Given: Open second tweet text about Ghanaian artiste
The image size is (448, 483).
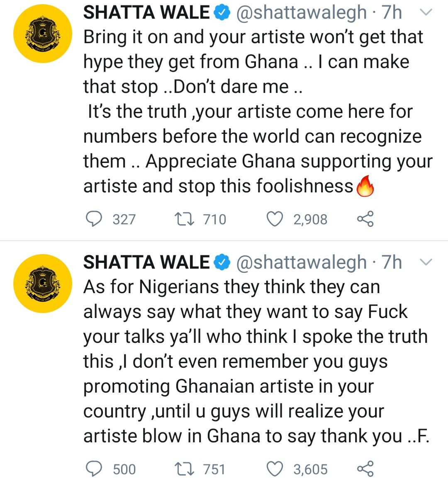Looking at the screenshot, I should (x=256, y=362).
